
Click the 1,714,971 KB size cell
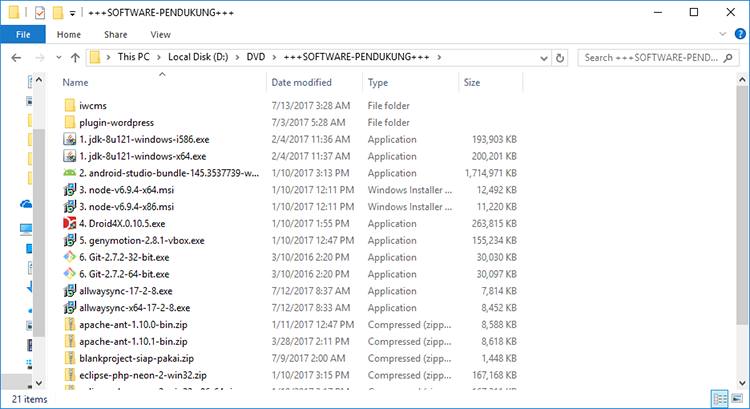click(x=491, y=173)
